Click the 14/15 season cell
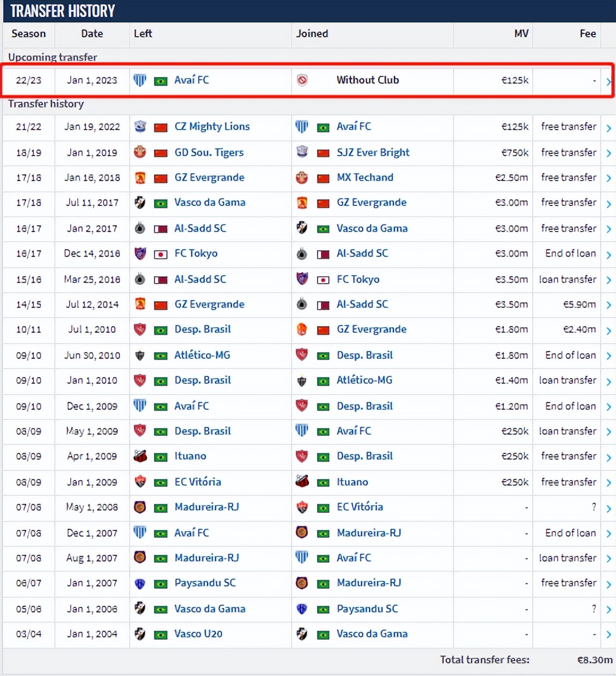The image size is (616, 676). (28, 305)
